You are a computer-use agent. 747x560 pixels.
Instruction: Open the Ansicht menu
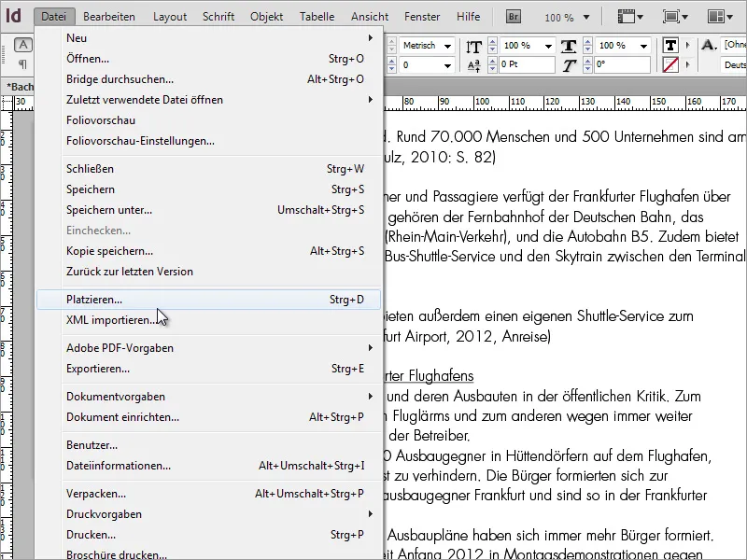[370, 17]
